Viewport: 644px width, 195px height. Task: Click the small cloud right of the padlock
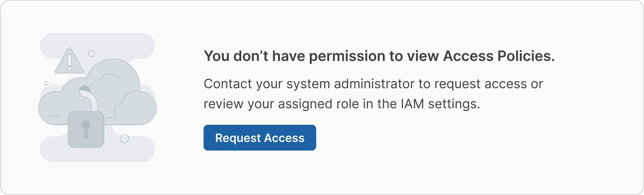pyautogui.click(x=136, y=108)
